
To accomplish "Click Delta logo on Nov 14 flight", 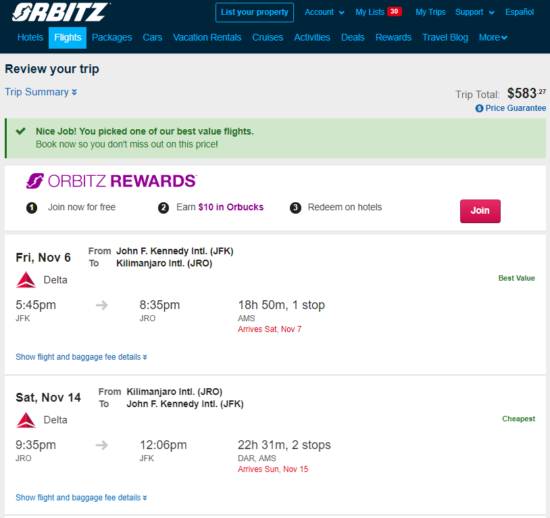I will tap(26, 420).
